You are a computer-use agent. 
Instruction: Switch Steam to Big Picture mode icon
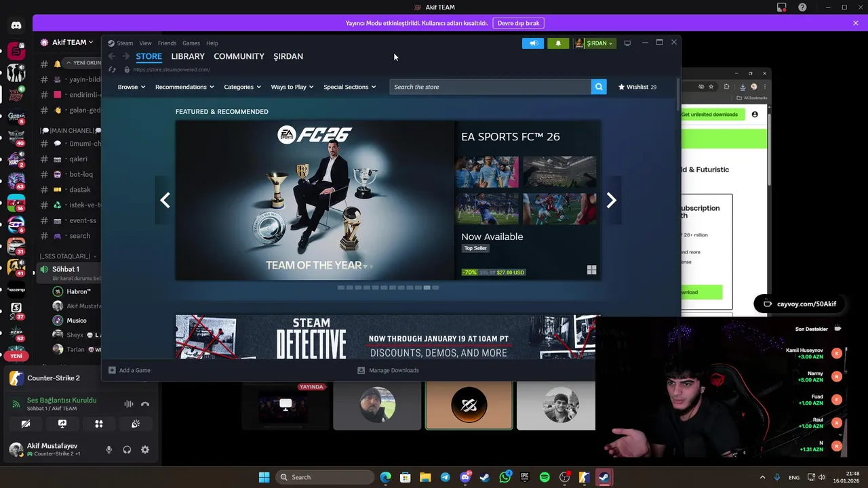point(627,43)
